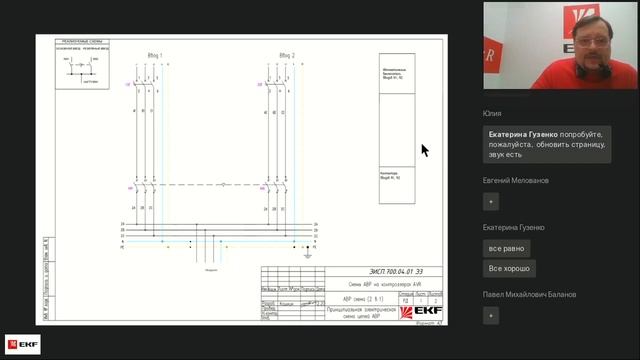Click the 'Ввод 1' label on schematic
Image resolution: width=640 pixels, height=360 pixels.
point(155,55)
